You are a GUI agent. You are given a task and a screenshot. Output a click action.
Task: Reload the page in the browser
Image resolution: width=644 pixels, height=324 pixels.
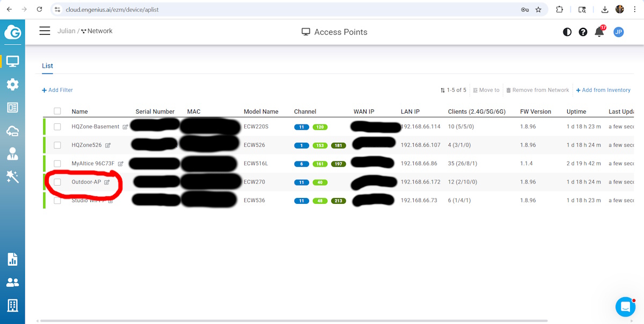(x=39, y=10)
